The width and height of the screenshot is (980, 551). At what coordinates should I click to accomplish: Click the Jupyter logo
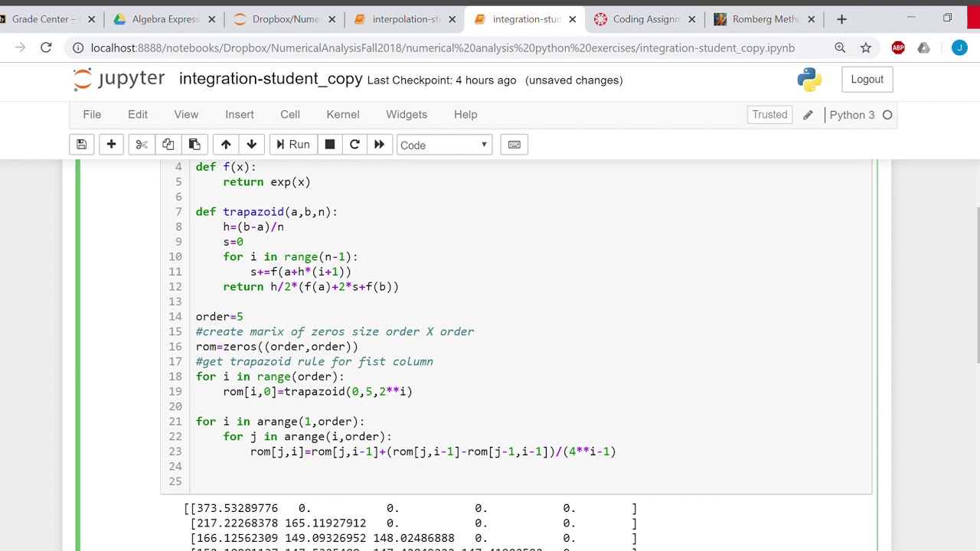click(119, 79)
